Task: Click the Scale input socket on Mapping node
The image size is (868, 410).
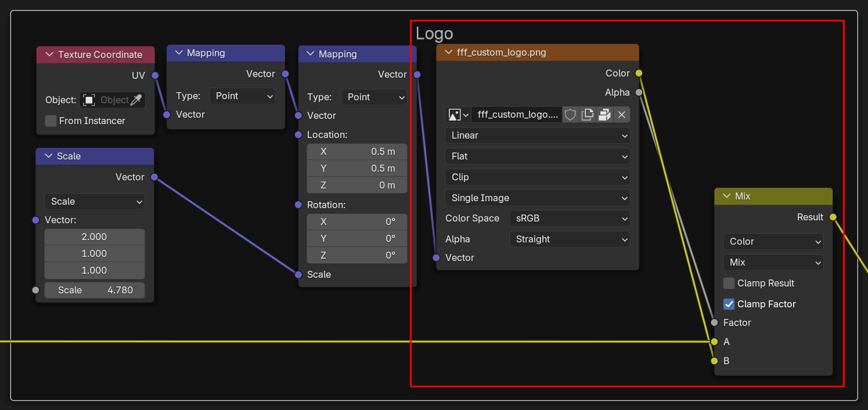Action: point(298,274)
